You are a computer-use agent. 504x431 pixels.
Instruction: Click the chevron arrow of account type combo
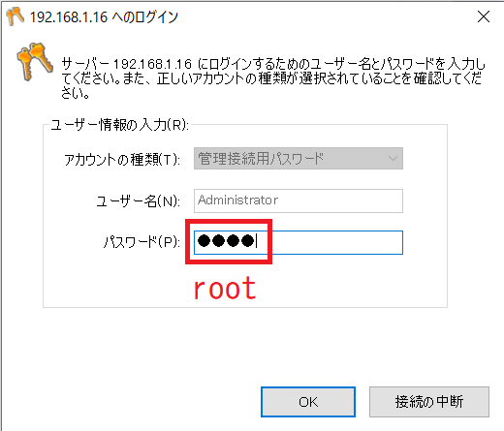tap(393, 159)
